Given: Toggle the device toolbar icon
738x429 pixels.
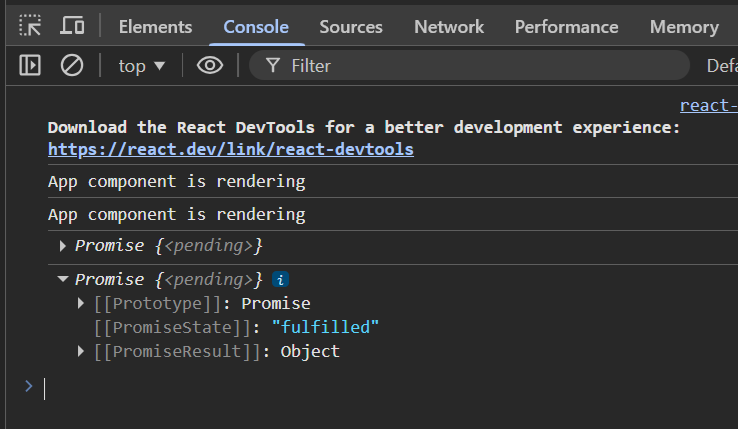Looking at the screenshot, I should 72,26.
